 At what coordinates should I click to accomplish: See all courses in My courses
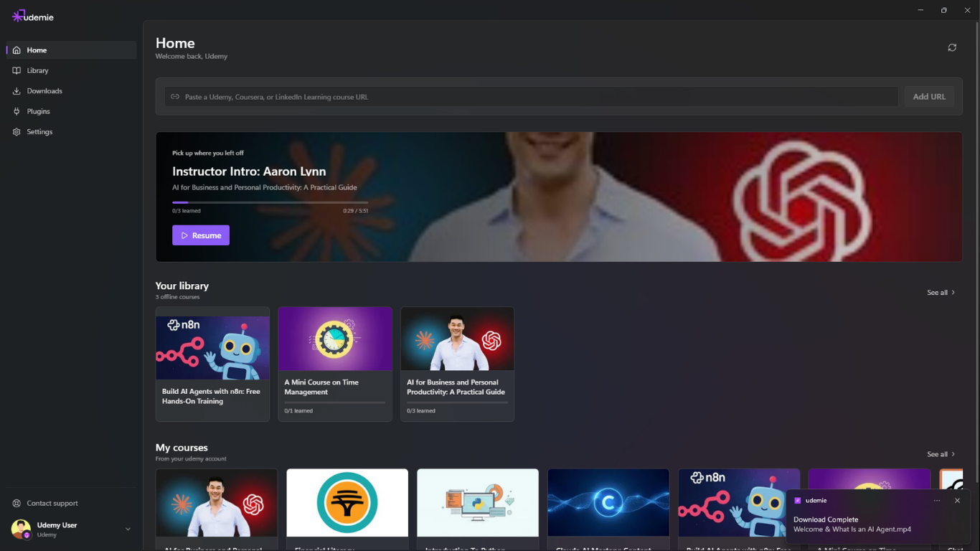pyautogui.click(x=941, y=454)
